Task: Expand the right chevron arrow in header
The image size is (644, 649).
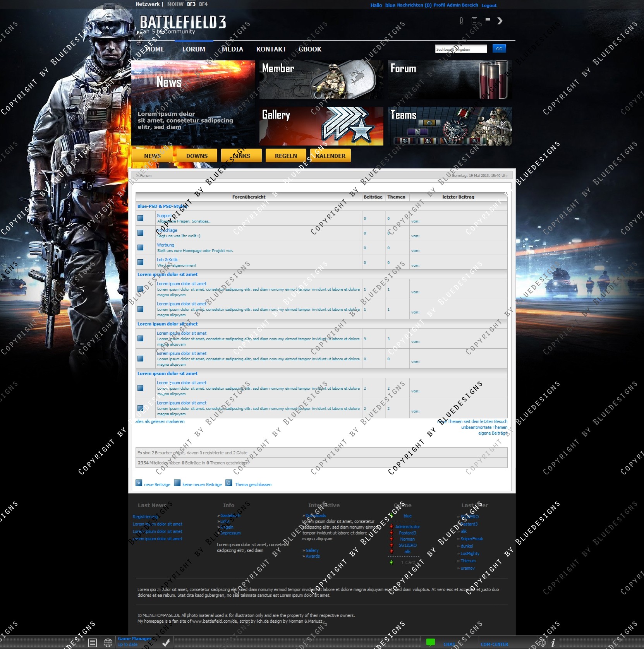Action: [500, 21]
